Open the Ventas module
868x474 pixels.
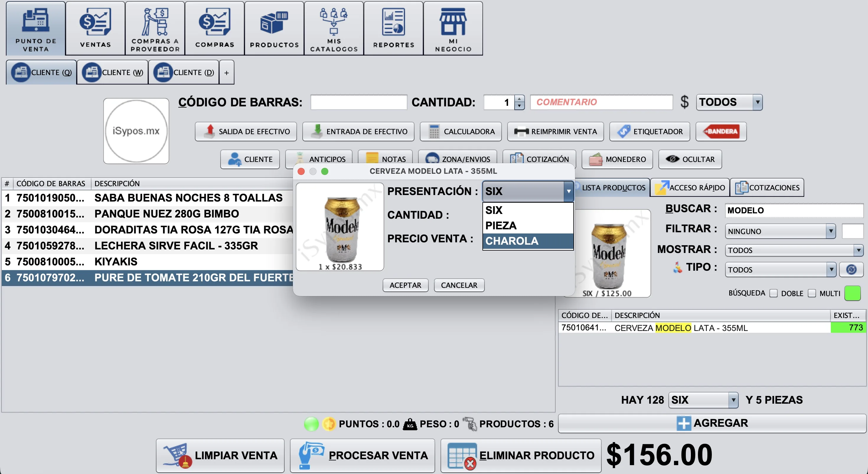(x=95, y=28)
